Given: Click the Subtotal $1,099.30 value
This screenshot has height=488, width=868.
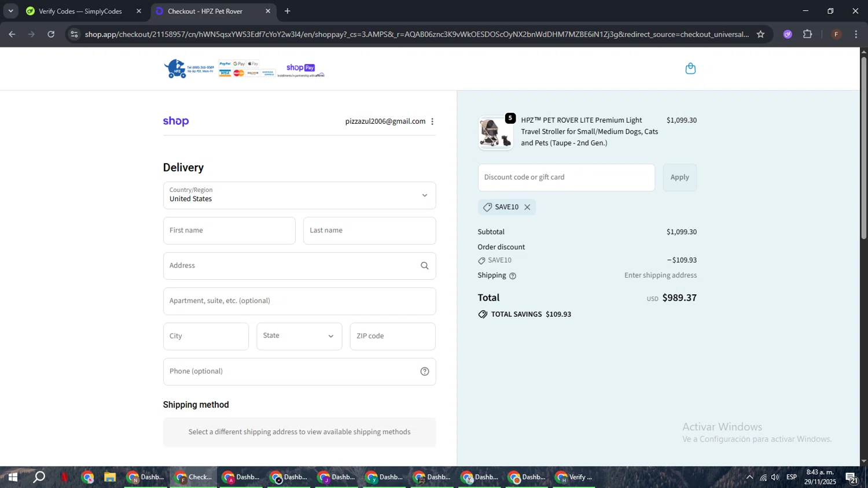Looking at the screenshot, I should coord(682,232).
